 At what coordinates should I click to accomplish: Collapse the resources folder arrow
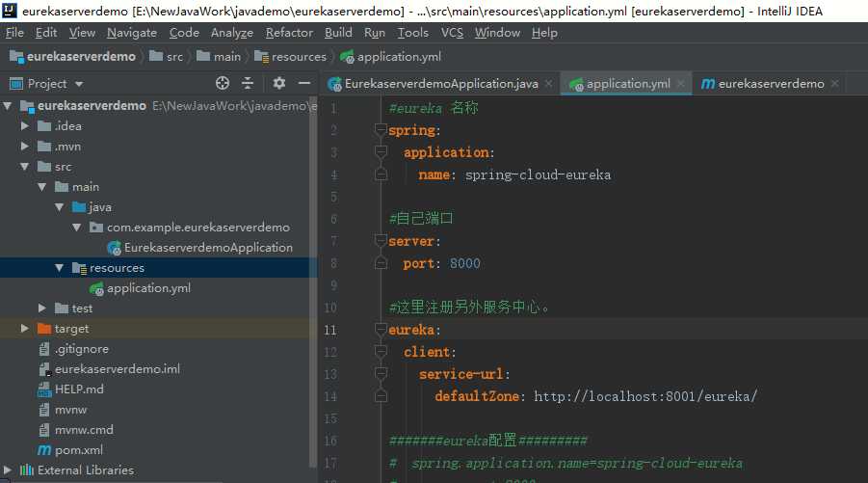click(x=59, y=268)
